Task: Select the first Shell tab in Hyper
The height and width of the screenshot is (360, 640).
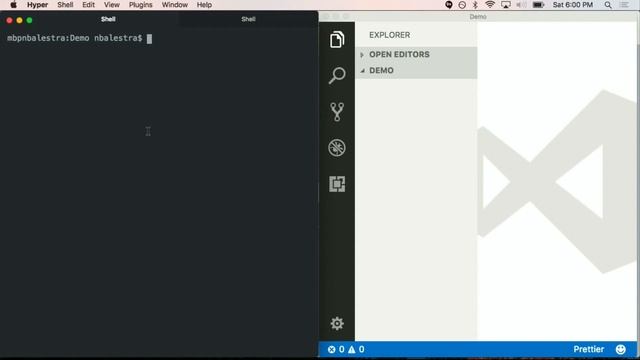Action: pyautogui.click(x=108, y=19)
